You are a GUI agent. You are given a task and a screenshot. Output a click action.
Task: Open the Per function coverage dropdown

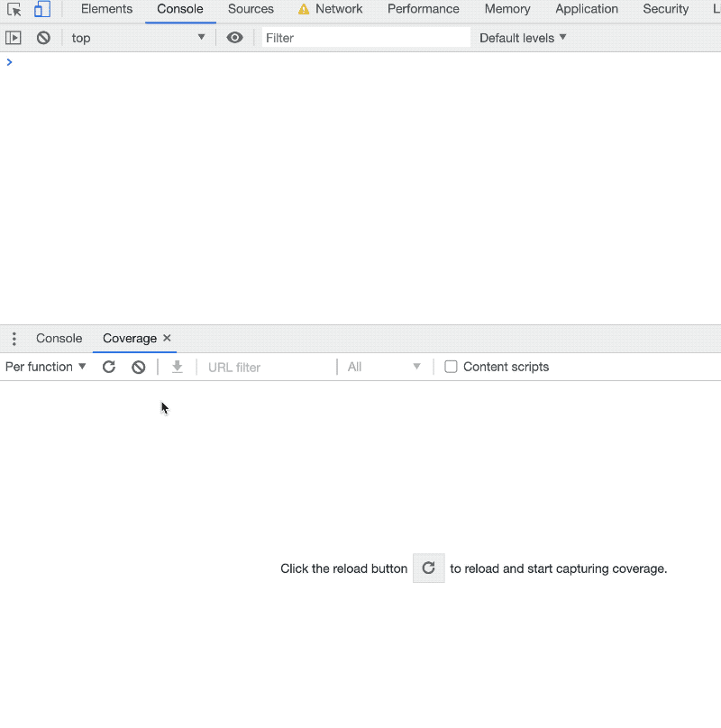tap(46, 367)
